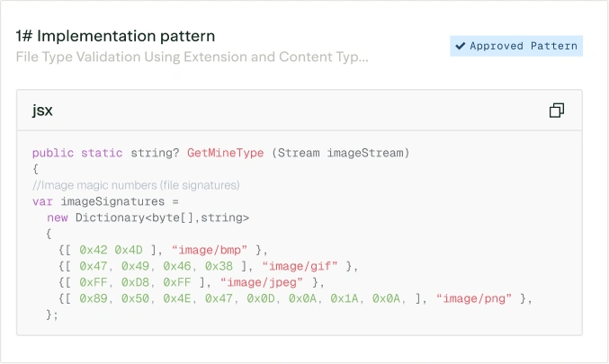The height and width of the screenshot is (364, 609).
Task: Click the "image/gif" string
Action: [300, 266]
